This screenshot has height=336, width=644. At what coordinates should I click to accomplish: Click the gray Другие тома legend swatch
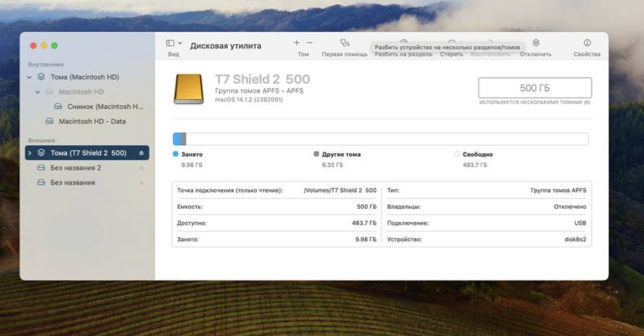pyautogui.click(x=316, y=154)
